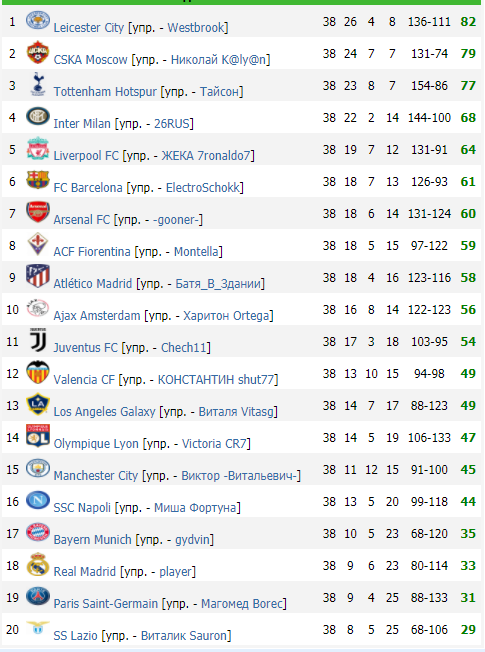Screen dimensions: 485x652
Task: Click the Inter Milan club badge
Action: 38,116
